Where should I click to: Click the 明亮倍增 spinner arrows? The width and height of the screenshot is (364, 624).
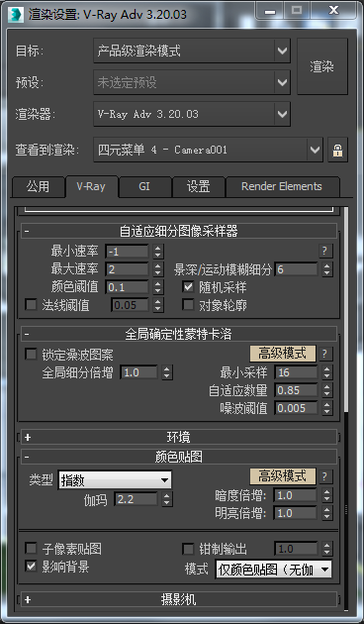(x=327, y=513)
